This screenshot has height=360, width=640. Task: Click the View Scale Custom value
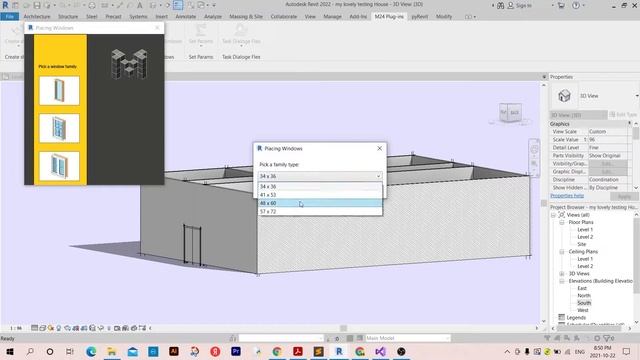coord(608,131)
